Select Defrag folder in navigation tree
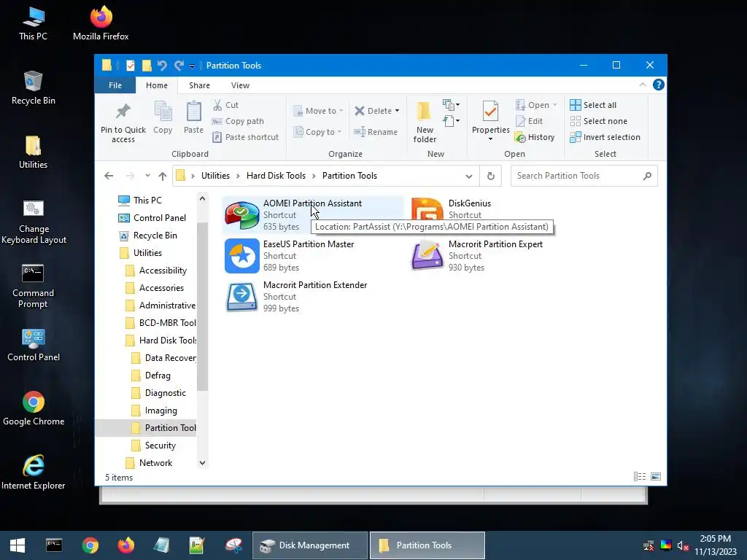Screen dimensions: 747x560 158,376
